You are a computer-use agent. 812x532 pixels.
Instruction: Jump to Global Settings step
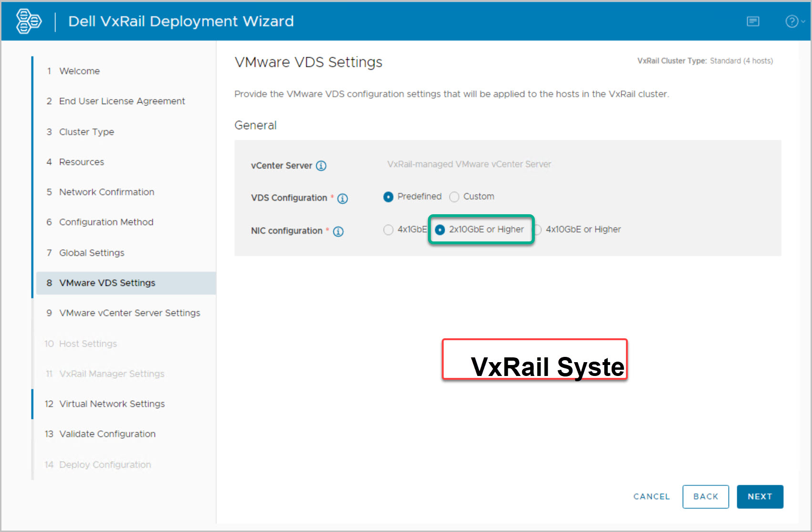92,253
